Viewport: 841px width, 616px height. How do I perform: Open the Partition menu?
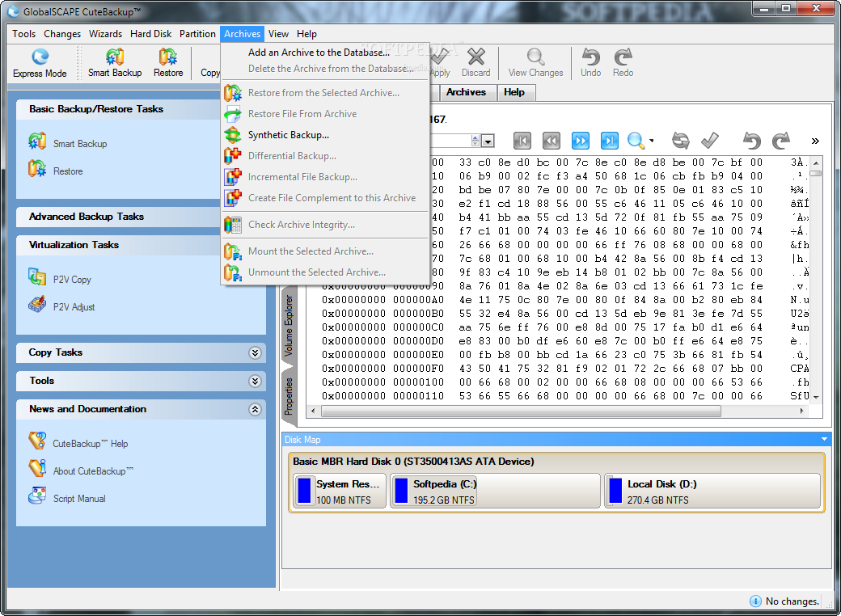click(x=197, y=34)
